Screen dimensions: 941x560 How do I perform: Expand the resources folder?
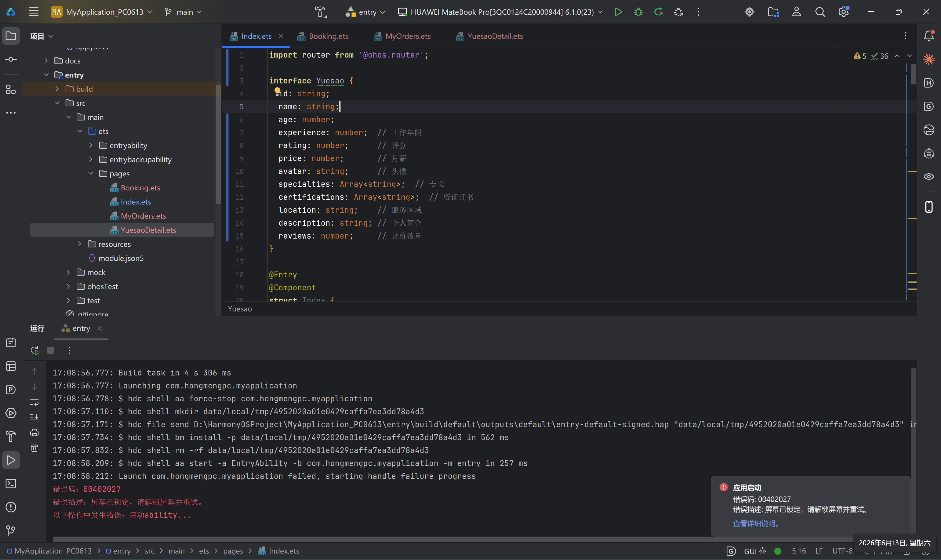[x=80, y=244]
